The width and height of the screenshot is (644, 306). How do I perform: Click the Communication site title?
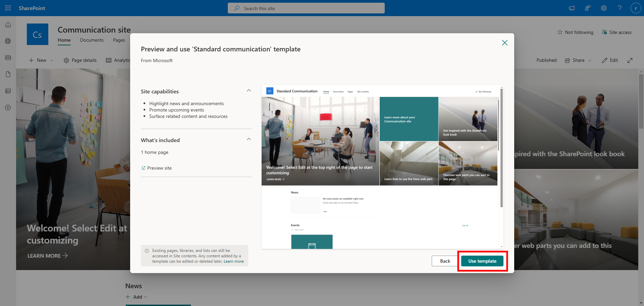[94, 30]
